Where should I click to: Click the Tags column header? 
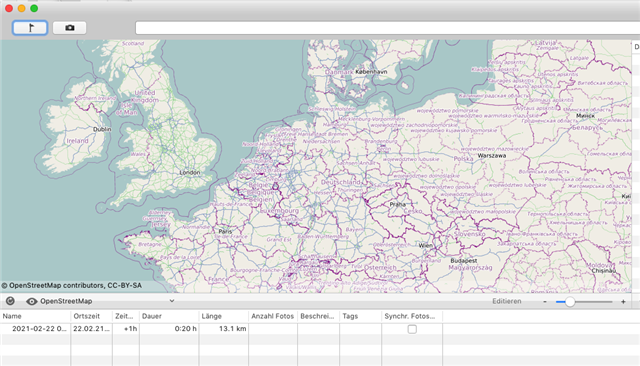coord(360,316)
